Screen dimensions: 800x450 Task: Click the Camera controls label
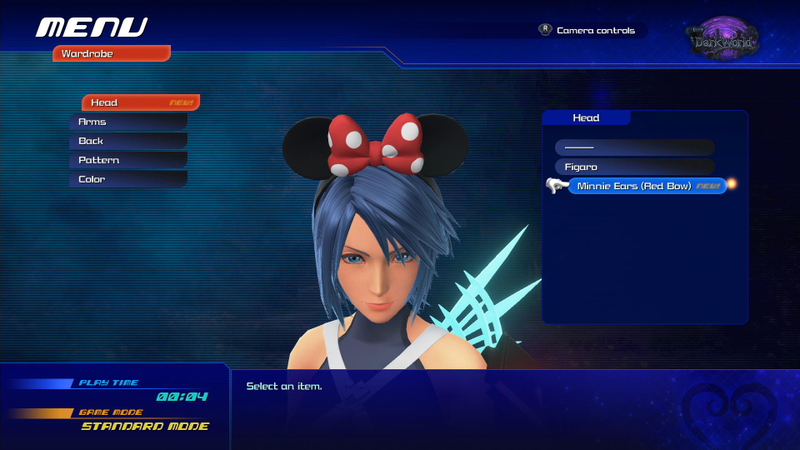[x=595, y=31]
